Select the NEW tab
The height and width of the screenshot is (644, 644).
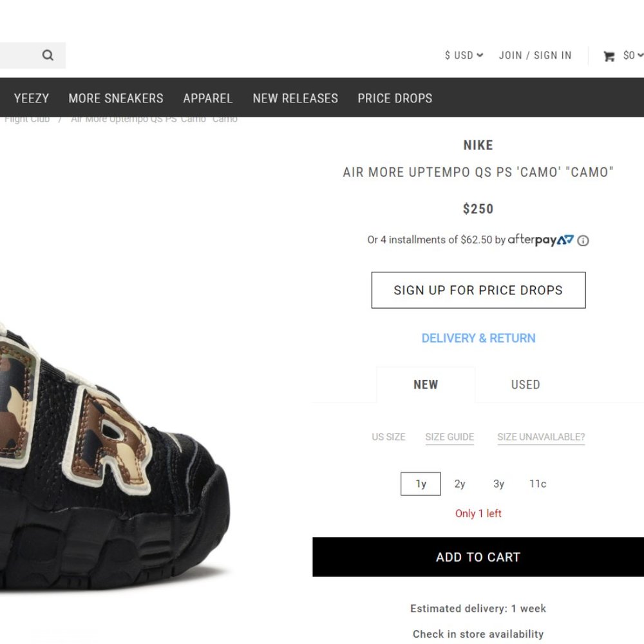(x=426, y=384)
